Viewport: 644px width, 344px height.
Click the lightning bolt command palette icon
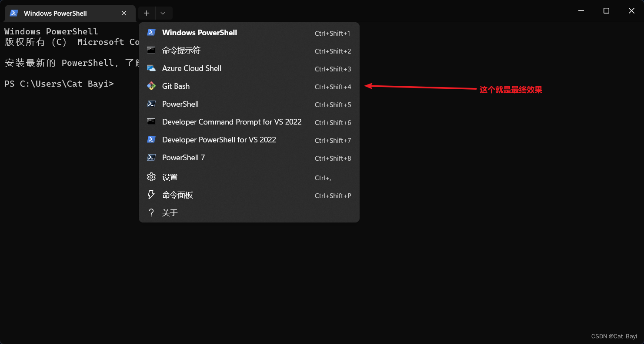[151, 195]
